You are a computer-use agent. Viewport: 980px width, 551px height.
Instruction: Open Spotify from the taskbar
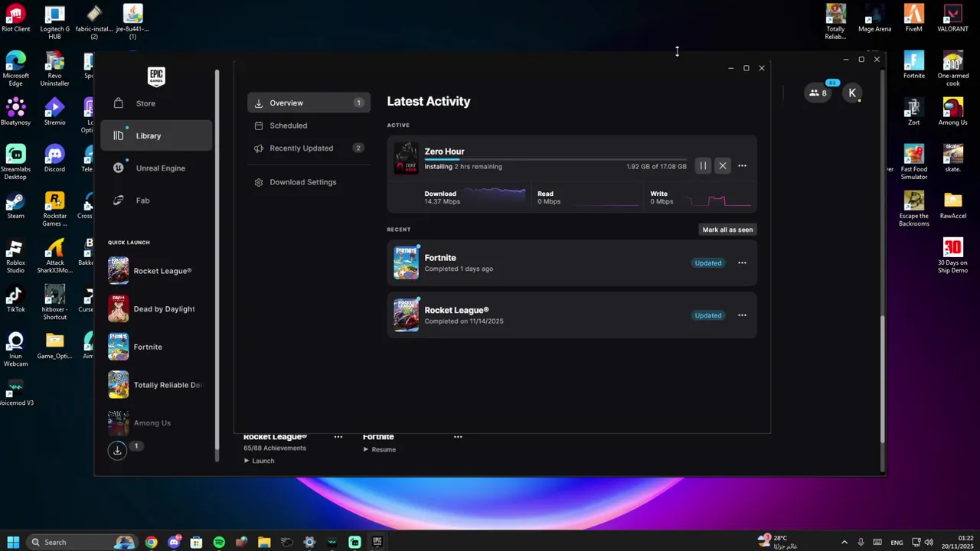[x=219, y=542]
